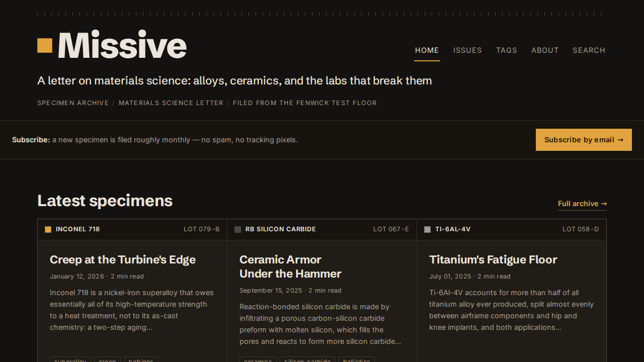Go to the Issues page
This screenshot has width=644, height=362.
[x=467, y=50]
